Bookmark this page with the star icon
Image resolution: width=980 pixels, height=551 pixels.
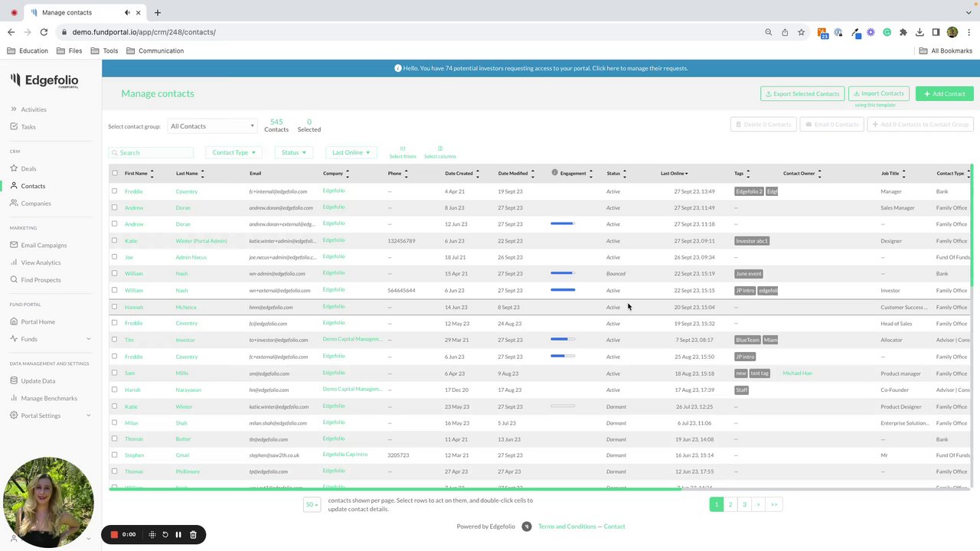[x=801, y=32]
